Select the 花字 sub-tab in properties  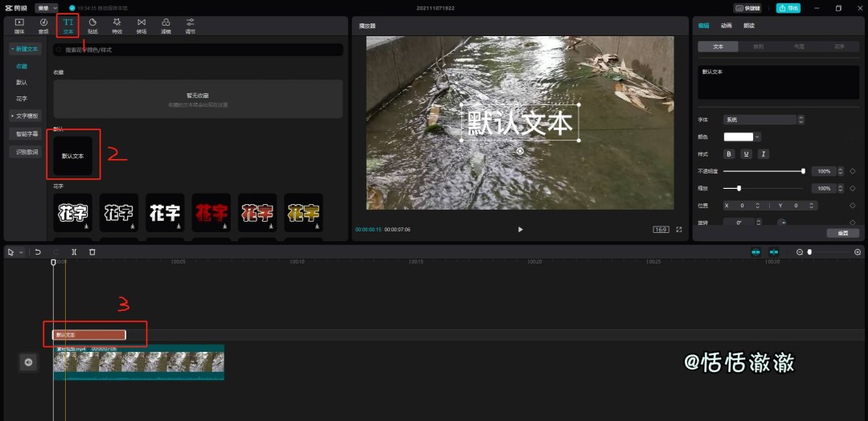(839, 47)
